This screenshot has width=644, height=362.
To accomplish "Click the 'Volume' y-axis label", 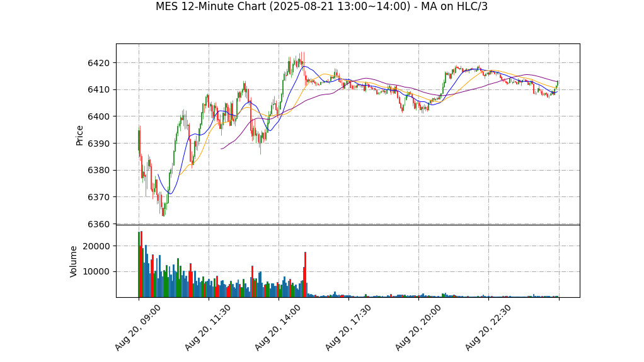I will (x=74, y=261).
